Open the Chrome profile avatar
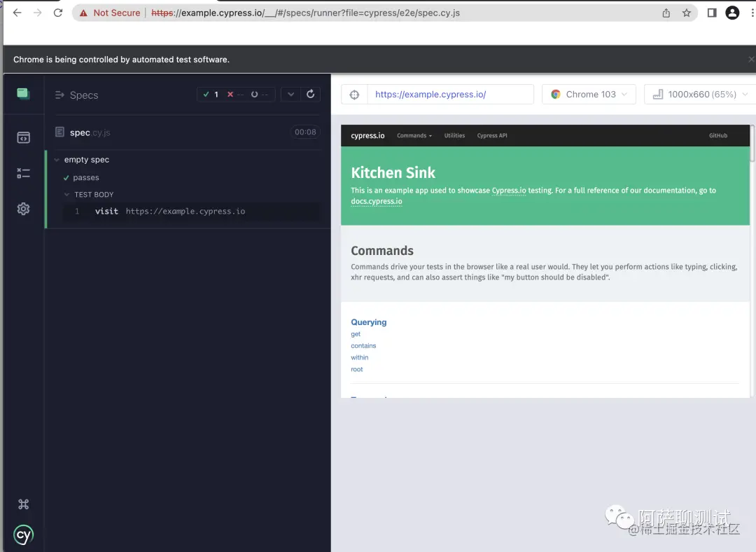Screen dimensions: 756x552 click(x=732, y=13)
